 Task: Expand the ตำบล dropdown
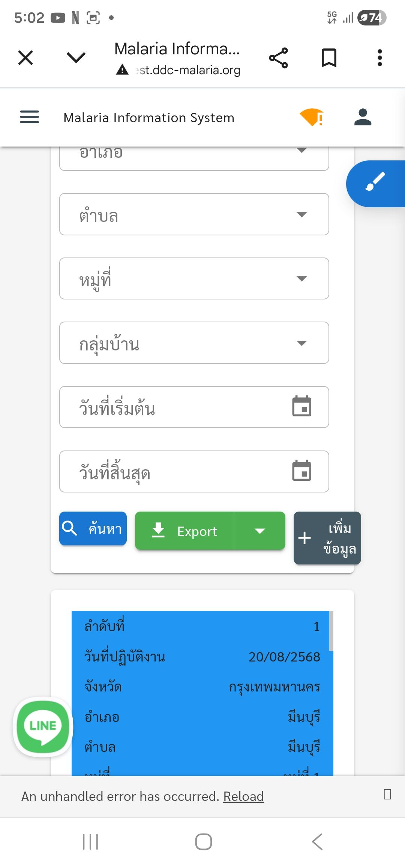pos(301,214)
